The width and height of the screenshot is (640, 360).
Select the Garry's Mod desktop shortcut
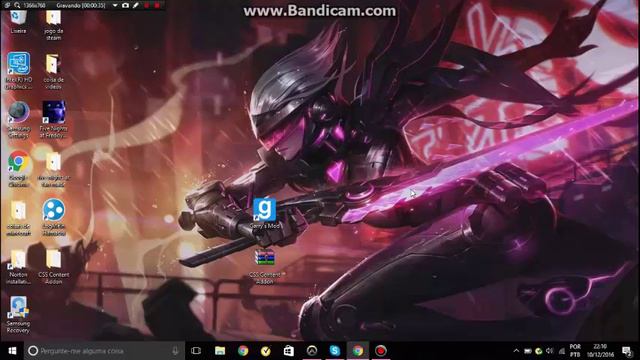coord(264,213)
